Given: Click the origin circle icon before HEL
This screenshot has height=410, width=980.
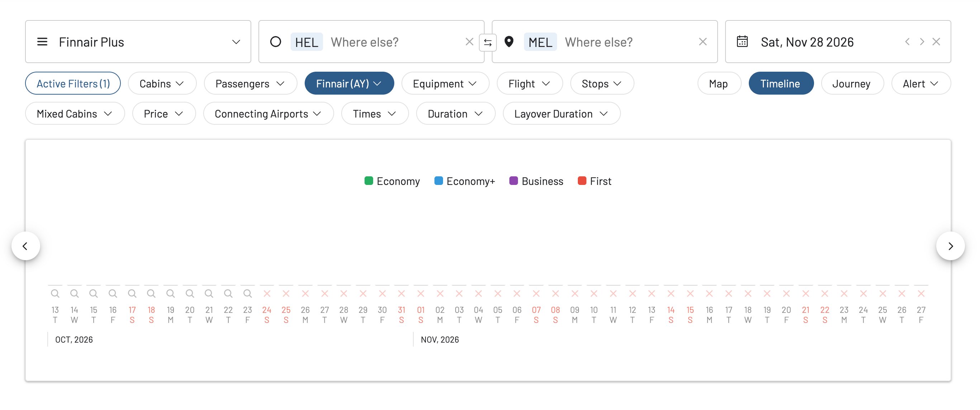Looking at the screenshot, I should click(275, 42).
